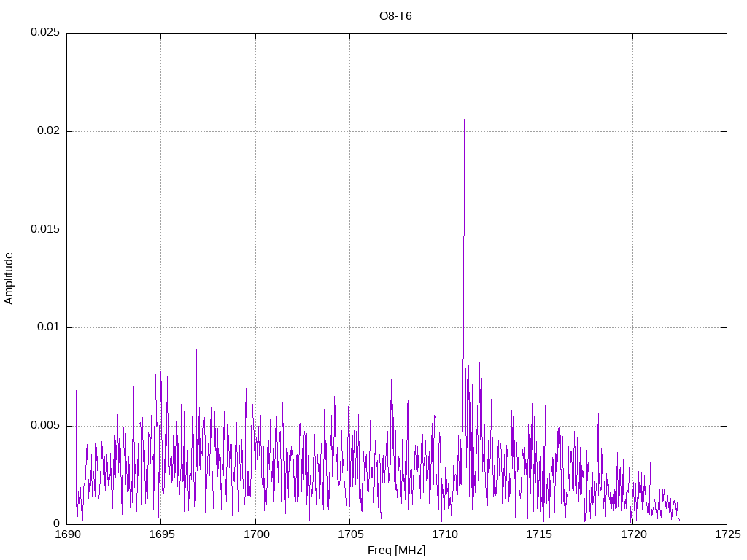Viewport: 747px width, 560px height.
Task: Click the chart title O8-T6
Action: 395,15
